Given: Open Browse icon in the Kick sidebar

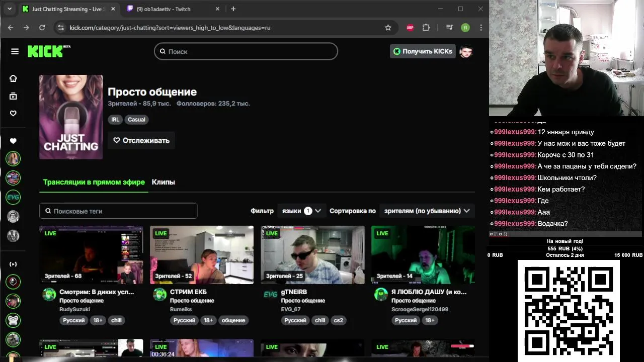Looking at the screenshot, I should [x=13, y=96].
